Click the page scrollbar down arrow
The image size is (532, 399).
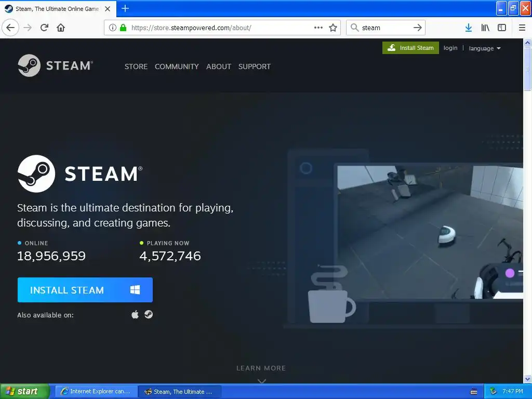point(527,379)
